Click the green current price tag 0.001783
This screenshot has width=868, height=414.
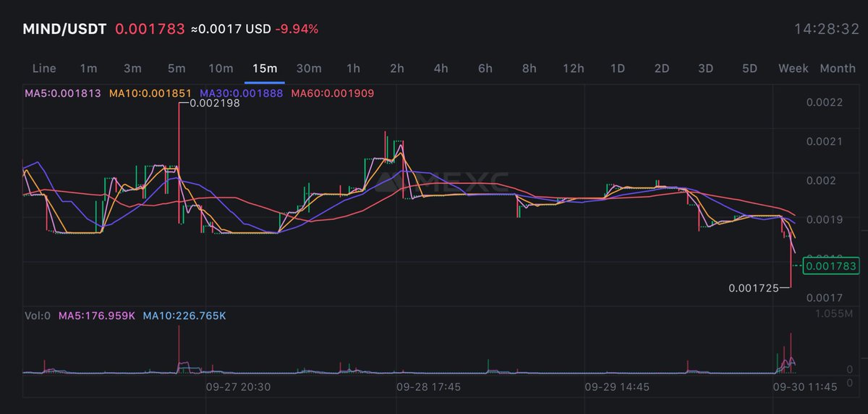tap(831, 266)
